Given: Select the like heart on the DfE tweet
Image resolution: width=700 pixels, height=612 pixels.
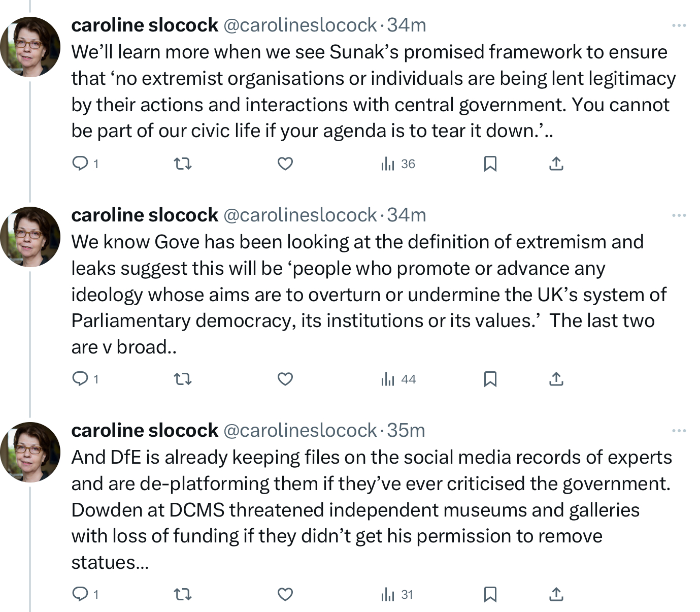Looking at the screenshot, I should (286, 594).
